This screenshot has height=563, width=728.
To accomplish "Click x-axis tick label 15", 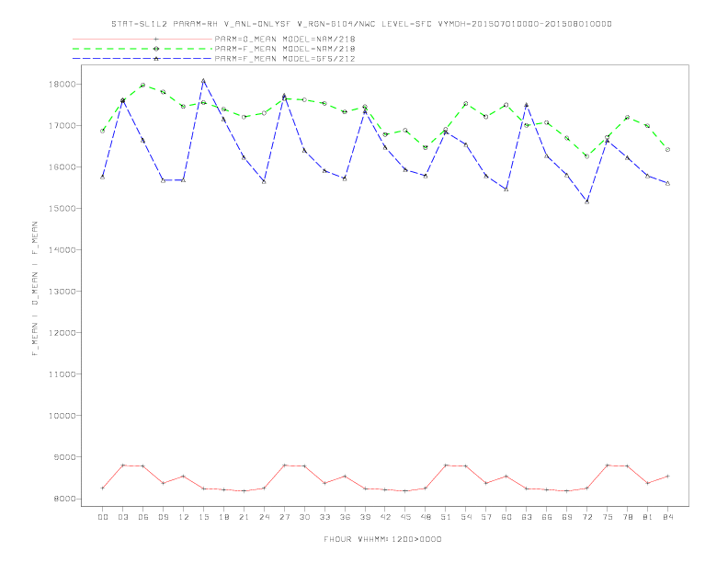I will tap(203, 517).
